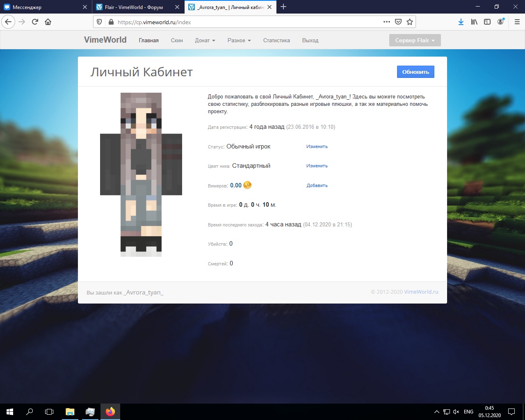
Task: Click the VimeWorld logo link
Action: [x=105, y=40]
